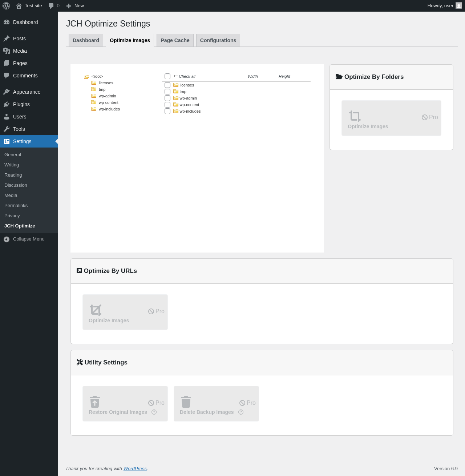Open Test site home link
Image resolution: width=465 pixels, height=476 pixels.
29,6
